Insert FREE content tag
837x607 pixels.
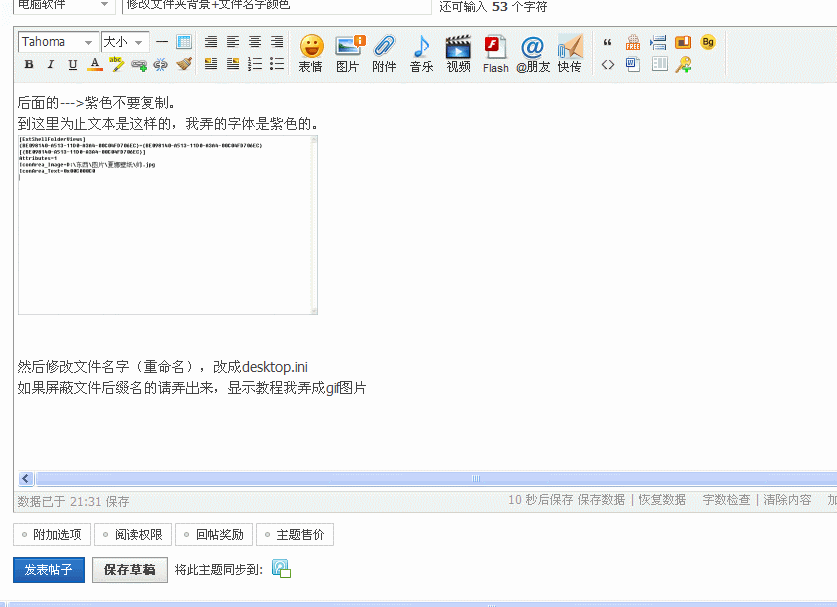point(633,42)
